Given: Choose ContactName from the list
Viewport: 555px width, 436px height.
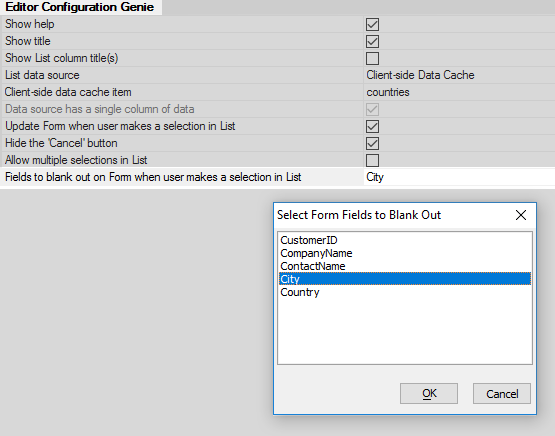Looking at the screenshot, I should point(313,266).
